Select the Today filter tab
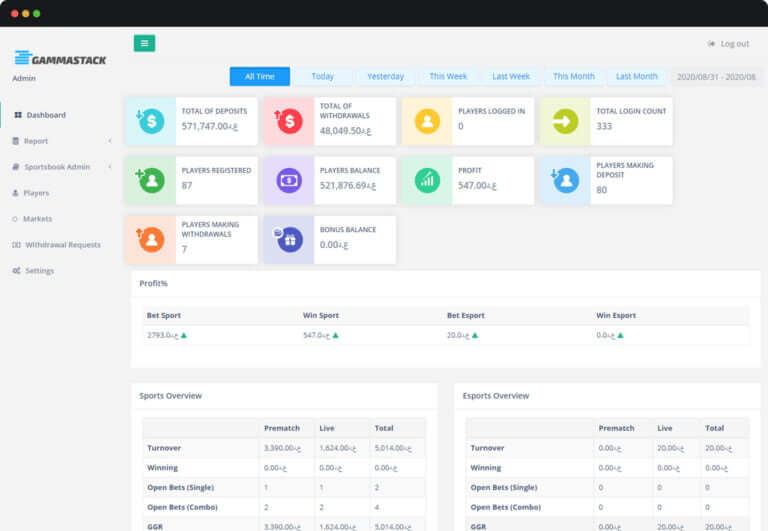Screen dimensions: 768x531 (322, 76)
